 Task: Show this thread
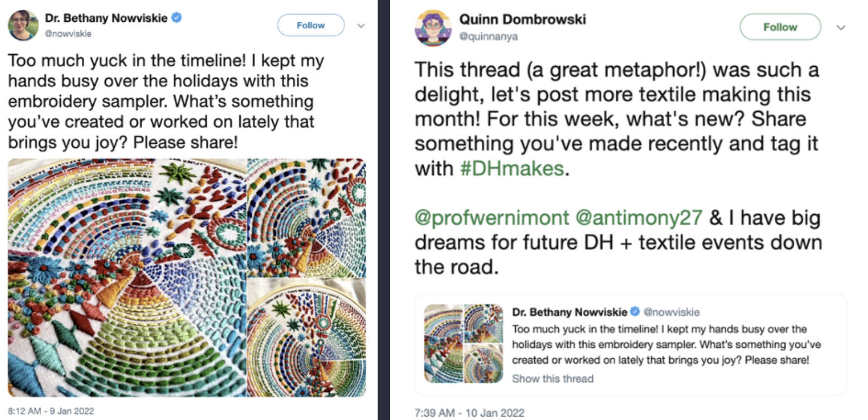[x=552, y=379]
